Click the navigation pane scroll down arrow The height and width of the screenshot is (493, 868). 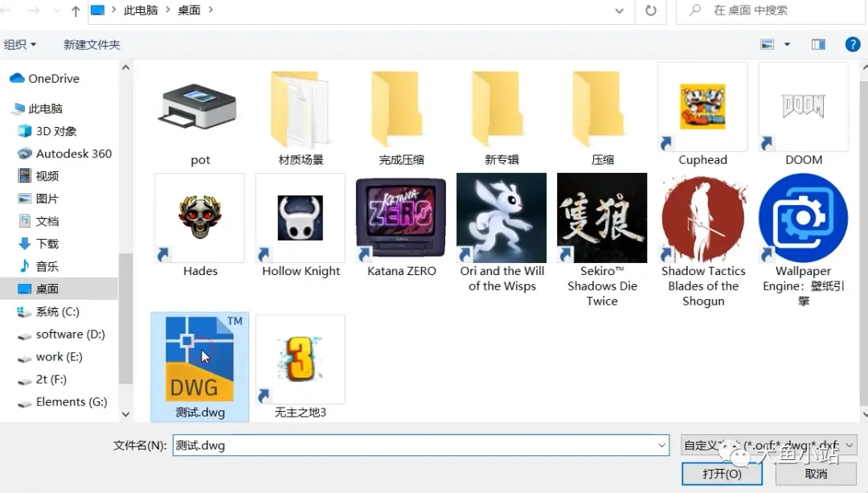[x=125, y=414]
